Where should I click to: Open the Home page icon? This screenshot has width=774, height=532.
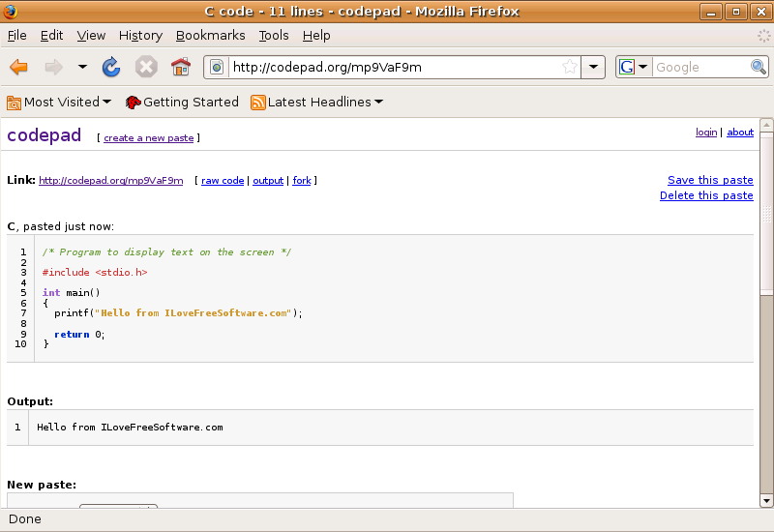pos(181,67)
